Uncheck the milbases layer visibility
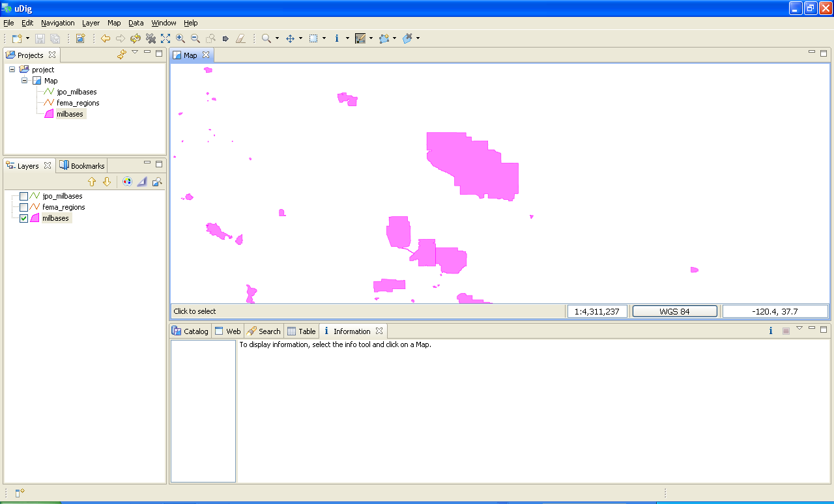The height and width of the screenshot is (504, 834). tap(24, 218)
